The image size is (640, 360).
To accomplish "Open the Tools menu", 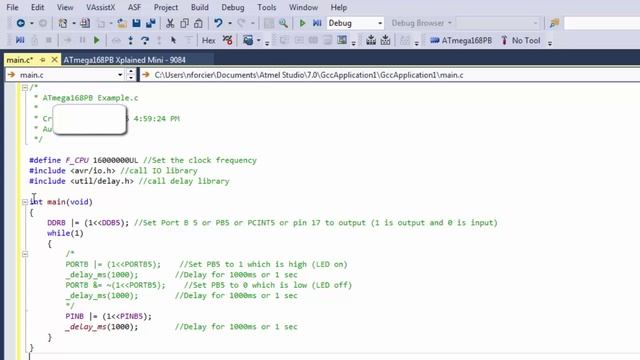I will coord(267,7).
